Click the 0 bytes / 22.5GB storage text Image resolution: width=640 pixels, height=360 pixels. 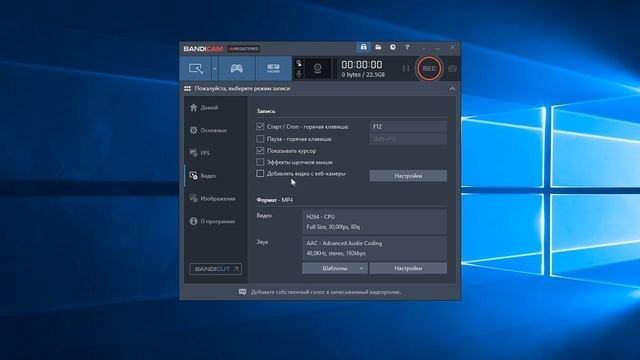[x=363, y=75]
